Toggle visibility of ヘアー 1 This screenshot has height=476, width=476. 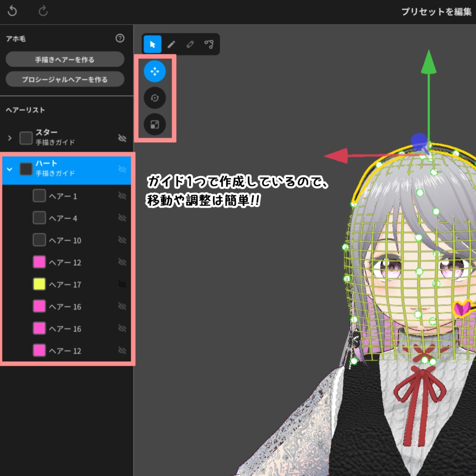[122, 196]
